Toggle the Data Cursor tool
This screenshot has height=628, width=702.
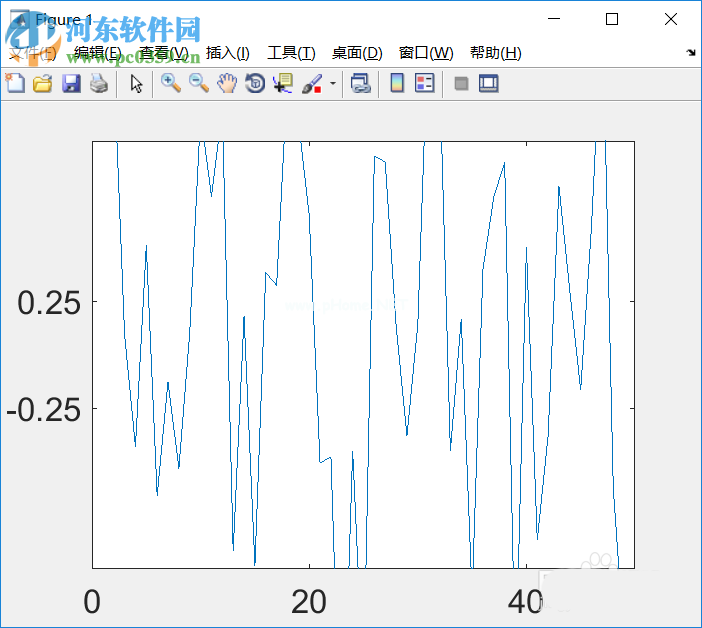point(283,84)
